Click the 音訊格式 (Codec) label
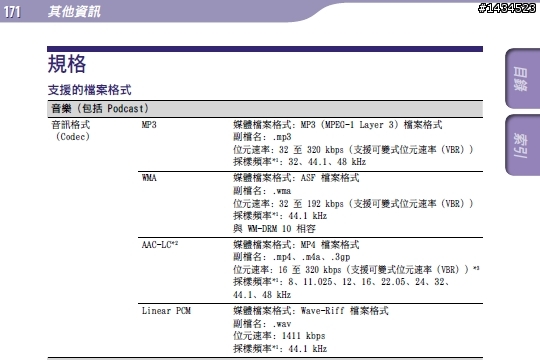The image size is (540, 360). 71,131
